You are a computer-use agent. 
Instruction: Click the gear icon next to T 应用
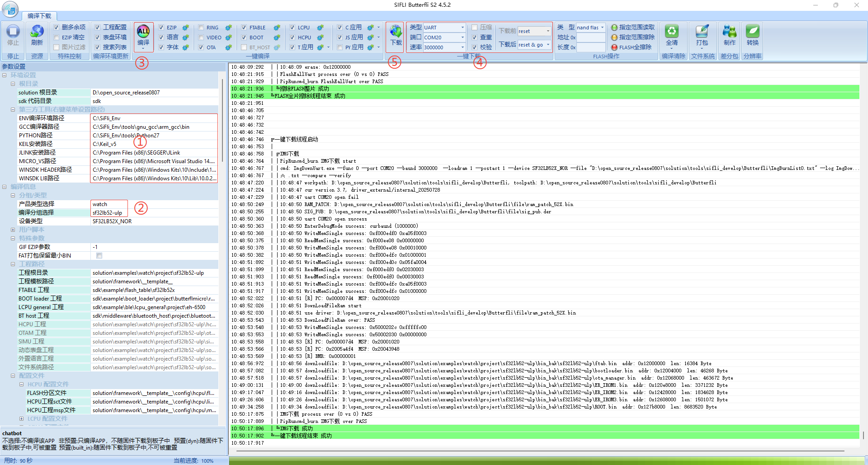320,47
